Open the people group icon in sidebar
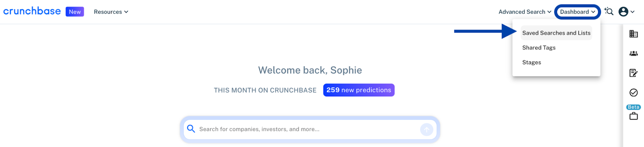 point(634,53)
